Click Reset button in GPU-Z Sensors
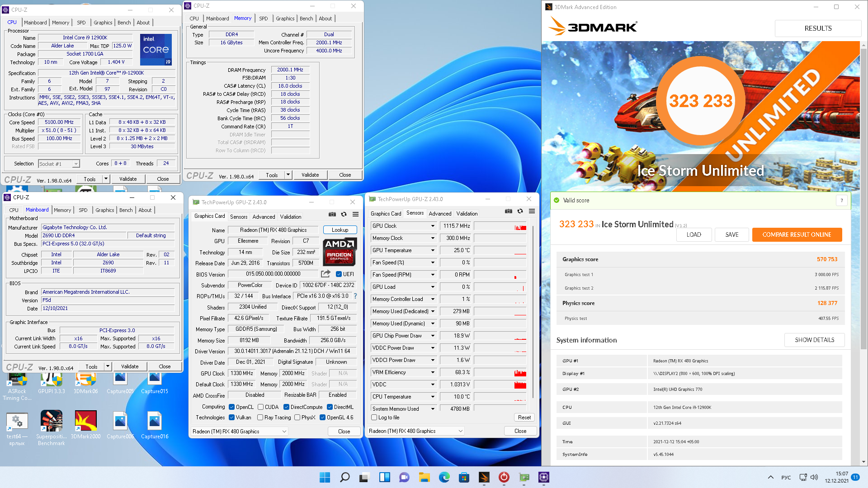 [524, 418]
